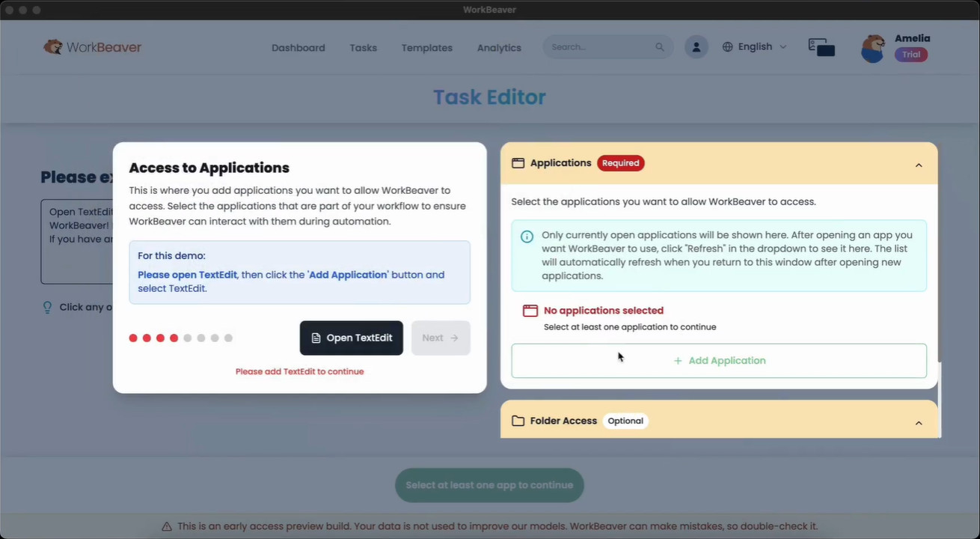Go to the Tasks page
This screenshot has height=539, width=980.
click(364, 48)
